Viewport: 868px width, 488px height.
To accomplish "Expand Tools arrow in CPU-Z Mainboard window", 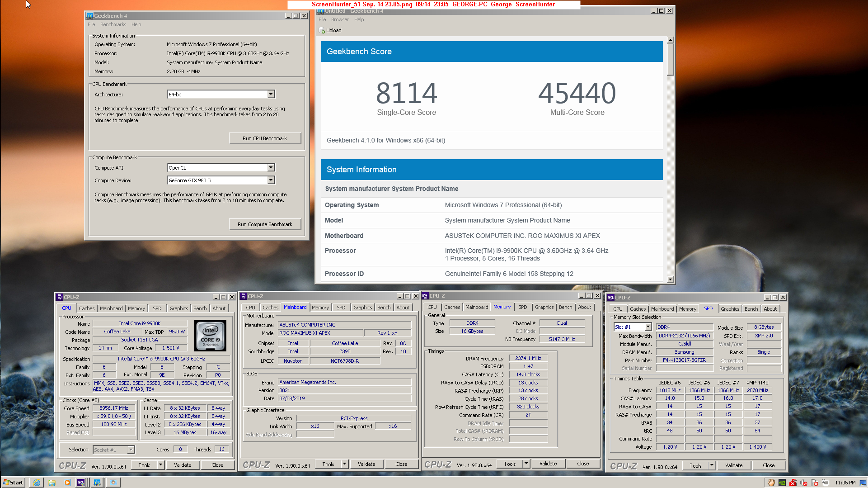I will tap(344, 464).
